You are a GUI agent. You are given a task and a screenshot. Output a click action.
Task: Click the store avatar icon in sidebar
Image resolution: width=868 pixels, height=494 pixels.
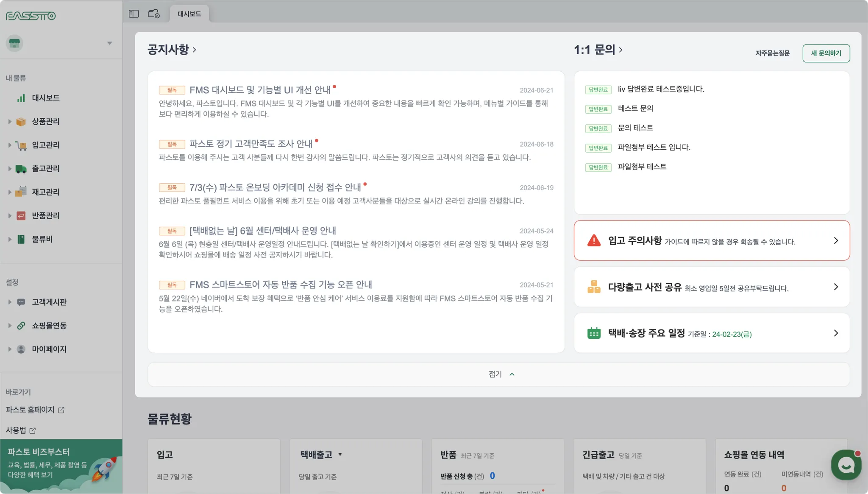[x=15, y=43]
